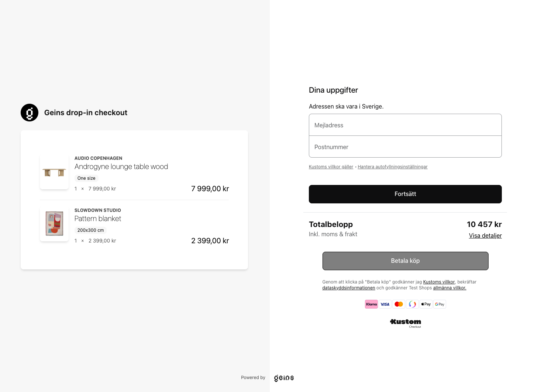Click the Mastercard logo icon
The height and width of the screenshot is (392, 538).
pyautogui.click(x=399, y=304)
